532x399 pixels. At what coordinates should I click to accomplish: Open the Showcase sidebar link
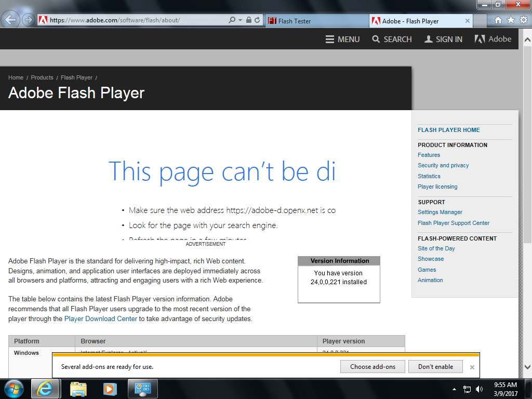pyautogui.click(x=431, y=259)
